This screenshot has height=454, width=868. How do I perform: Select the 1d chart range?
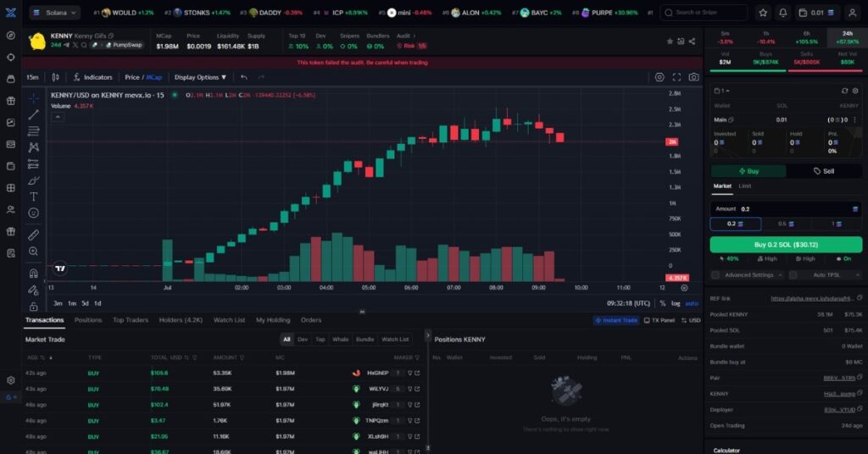[x=97, y=303]
